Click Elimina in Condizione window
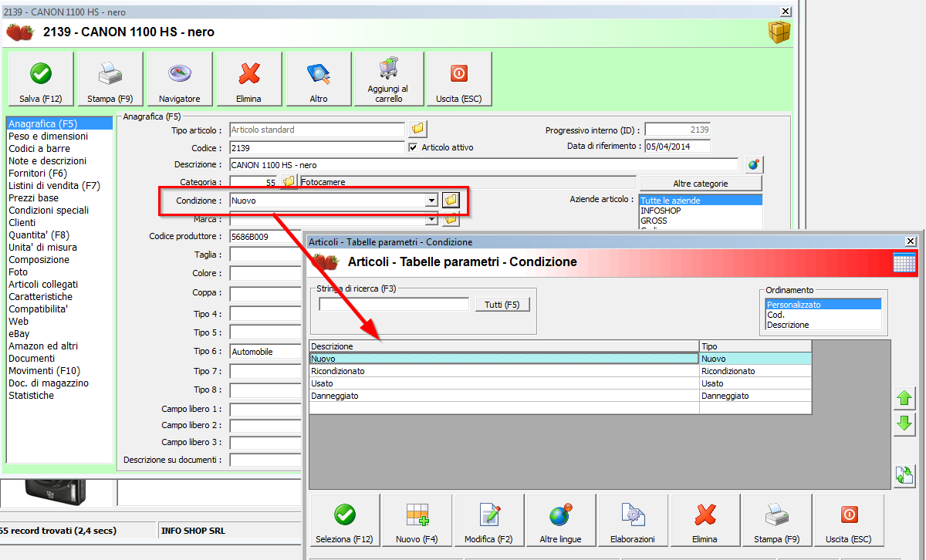The width and height of the screenshot is (926, 560). tap(705, 521)
